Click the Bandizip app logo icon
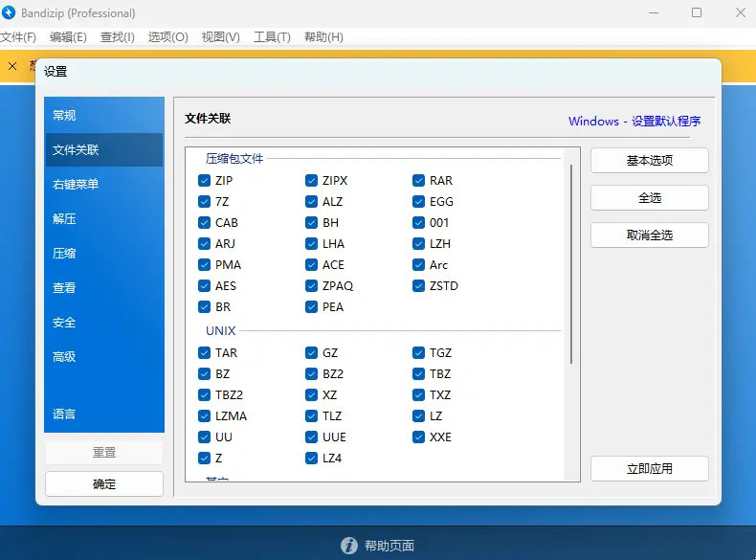 click(9, 12)
